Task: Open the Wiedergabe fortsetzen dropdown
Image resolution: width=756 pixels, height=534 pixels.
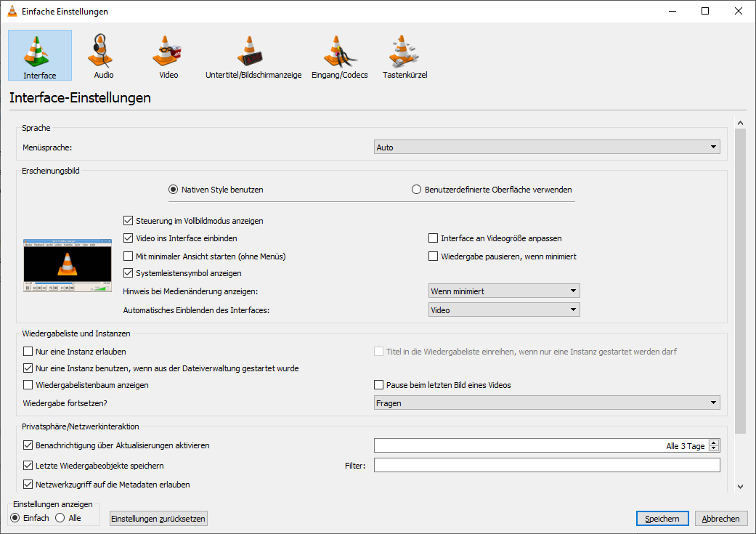Action: point(545,402)
